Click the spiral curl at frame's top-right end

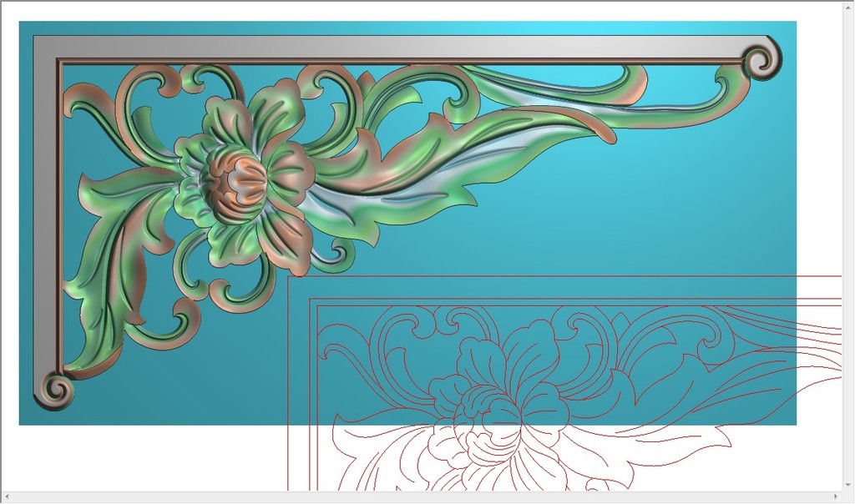point(761,60)
